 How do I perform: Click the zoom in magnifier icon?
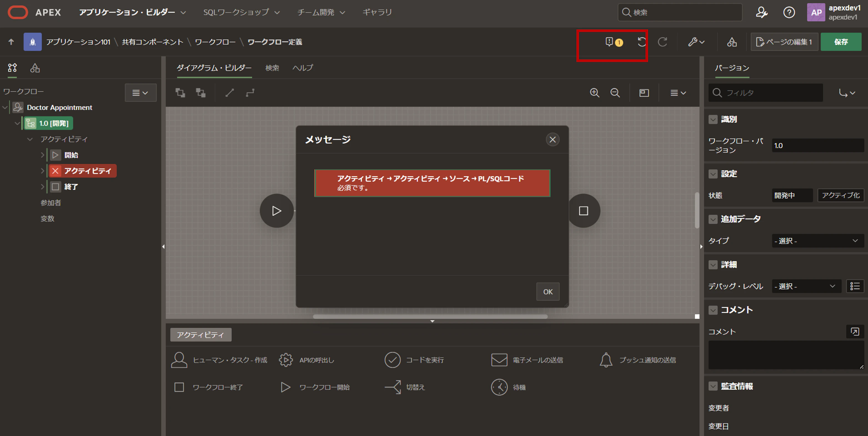(594, 93)
